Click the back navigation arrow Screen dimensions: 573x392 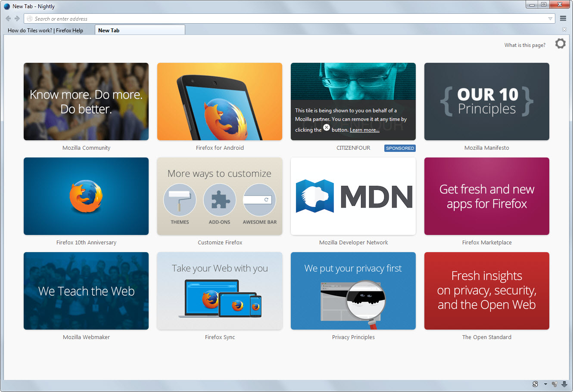tap(8, 19)
